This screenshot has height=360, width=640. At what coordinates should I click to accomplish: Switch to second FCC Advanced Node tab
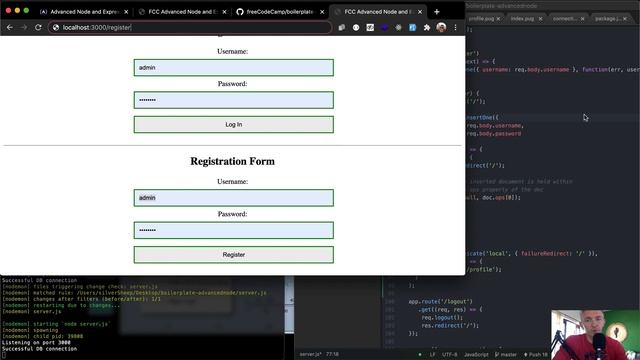pyautogui.click(x=182, y=12)
